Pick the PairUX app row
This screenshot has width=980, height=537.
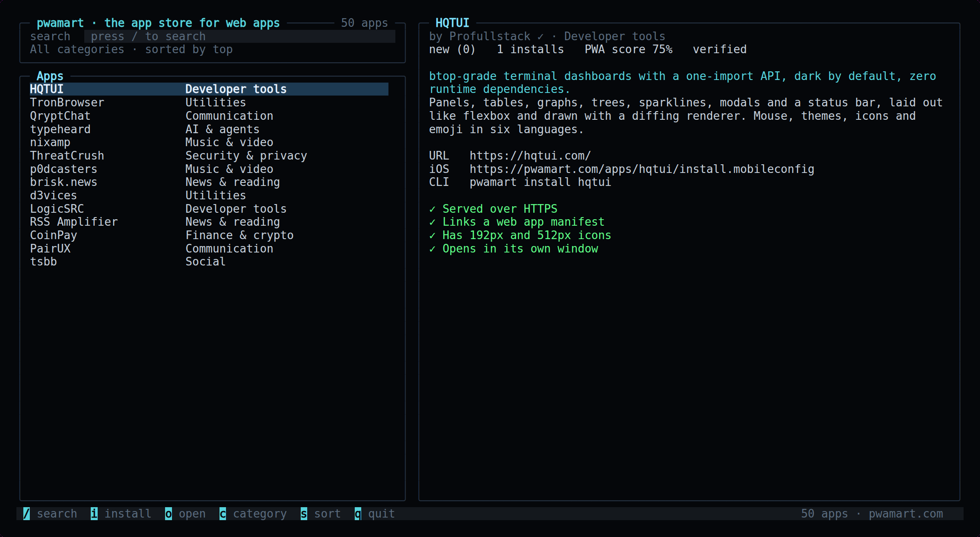[x=209, y=249]
